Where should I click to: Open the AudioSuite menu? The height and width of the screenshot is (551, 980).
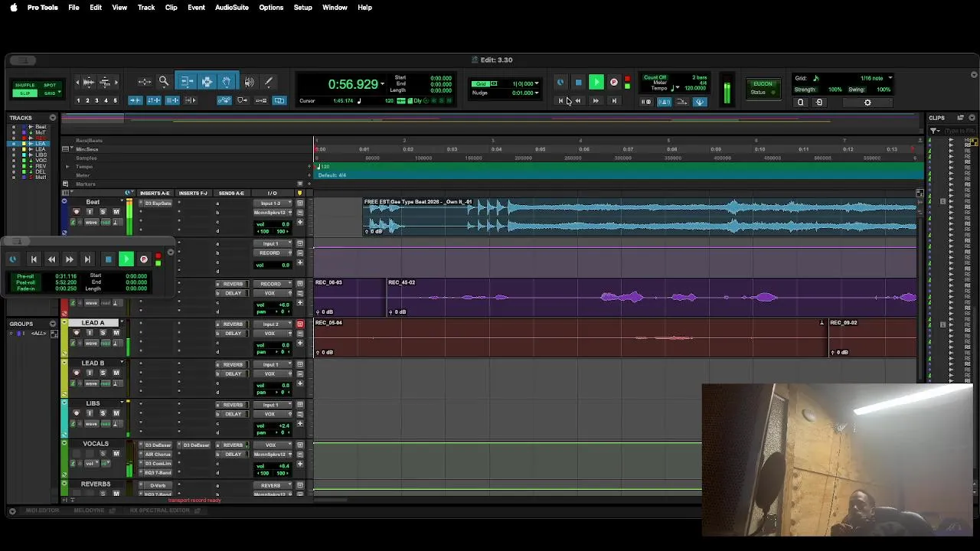232,8
